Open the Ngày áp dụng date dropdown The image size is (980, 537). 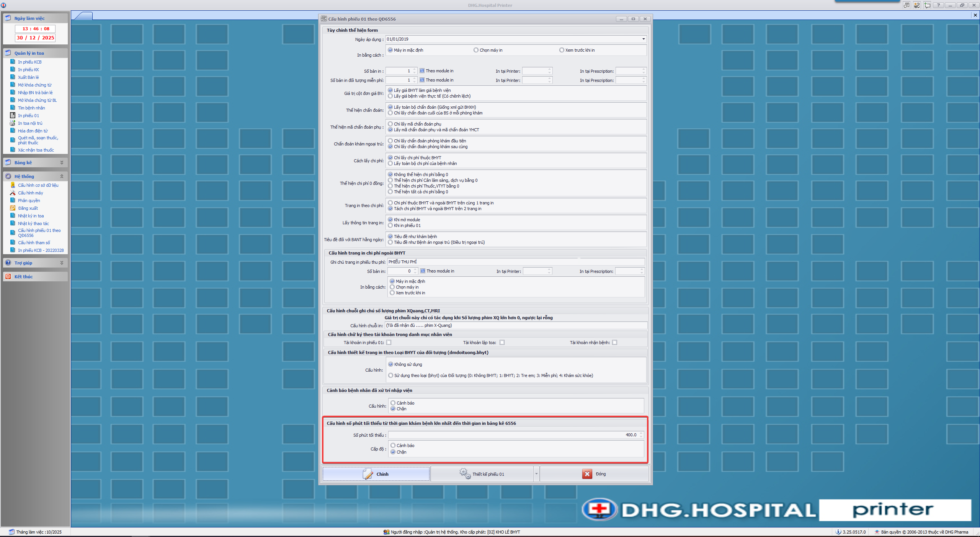pos(644,39)
